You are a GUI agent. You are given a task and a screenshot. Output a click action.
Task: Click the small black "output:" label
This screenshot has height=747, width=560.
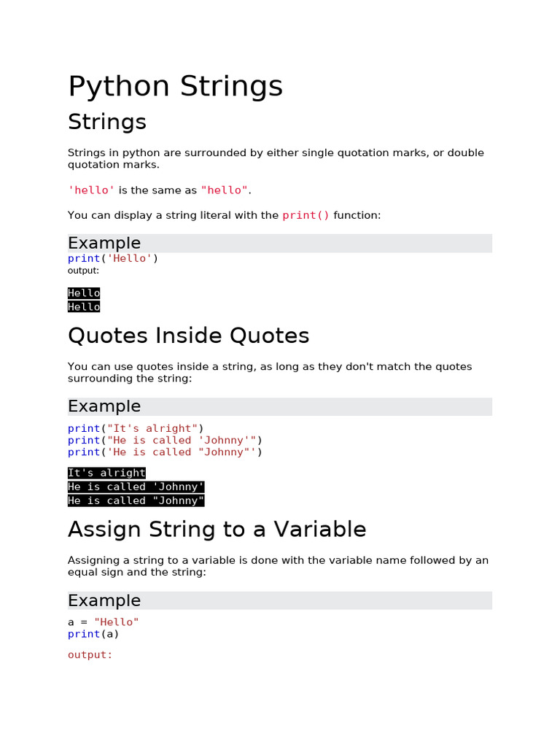tap(83, 271)
